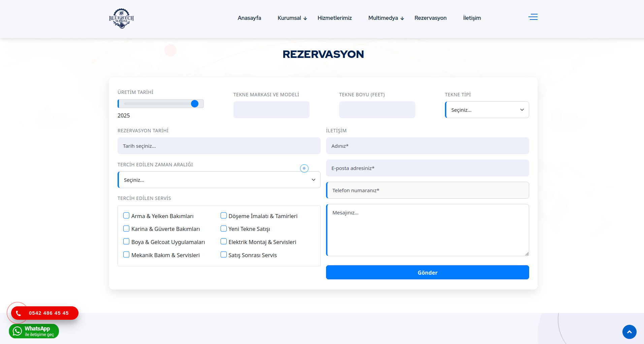Image resolution: width=644 pixels, height=344 pixels.
Task: Click the scroll-to-top arrow button
Action: pos(629,332)
